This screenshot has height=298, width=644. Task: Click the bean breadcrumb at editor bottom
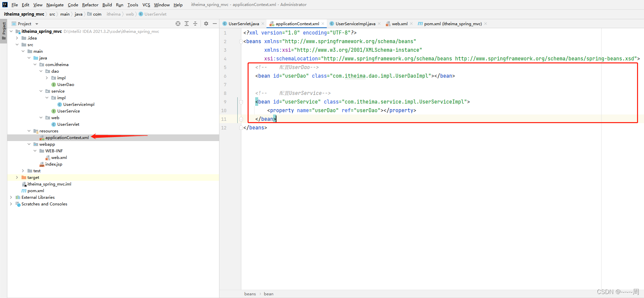268,294
